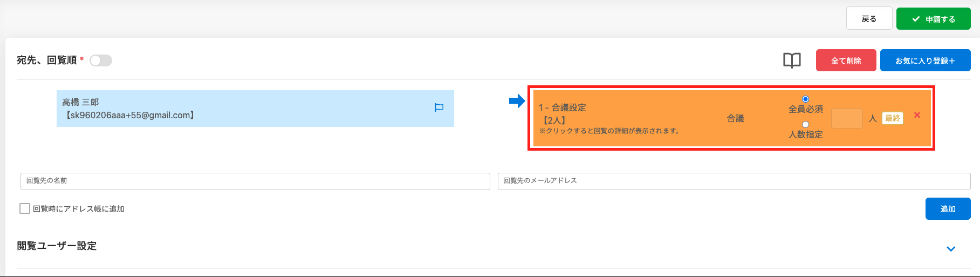This screenshot has width=980, height=277.
Task: Check 回覧時にアドレス帳に追加
Action: [25, 208]
